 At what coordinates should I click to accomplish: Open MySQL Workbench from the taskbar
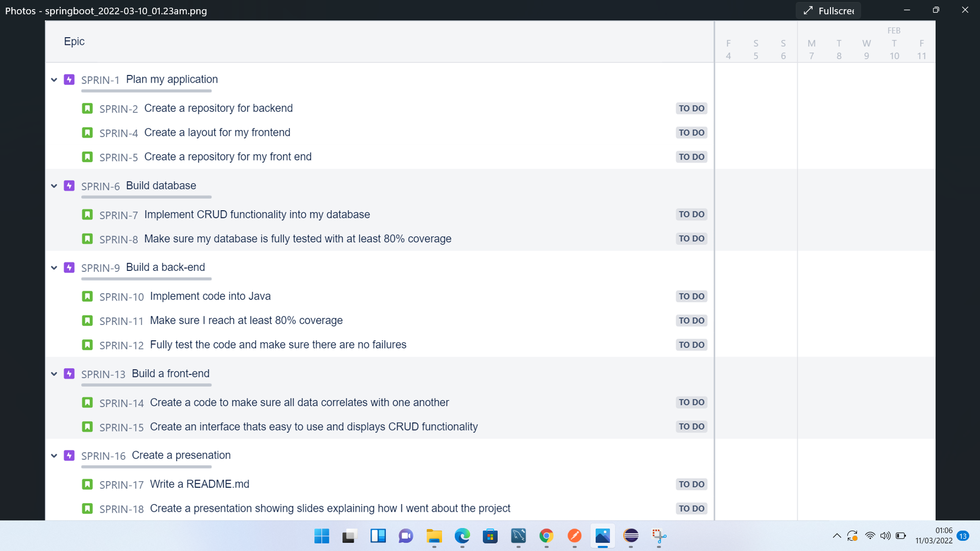pyautogui.click(x=519, y=537)
